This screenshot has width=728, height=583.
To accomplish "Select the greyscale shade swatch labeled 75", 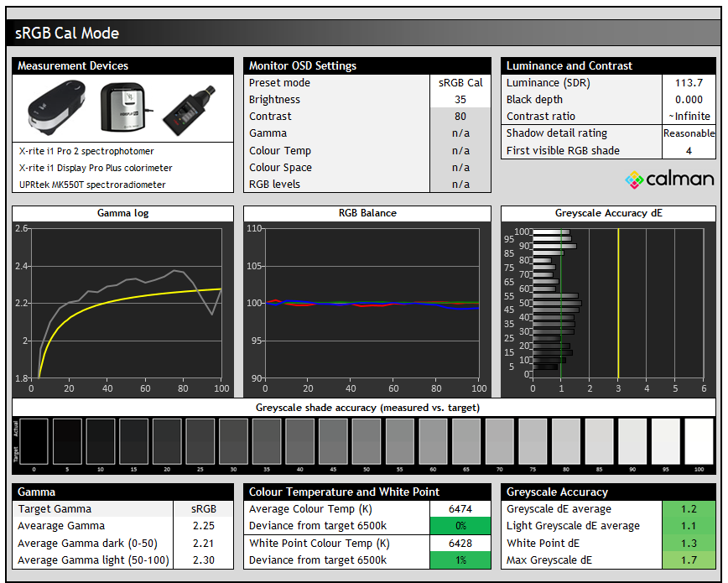I will (x=533, y=440).
